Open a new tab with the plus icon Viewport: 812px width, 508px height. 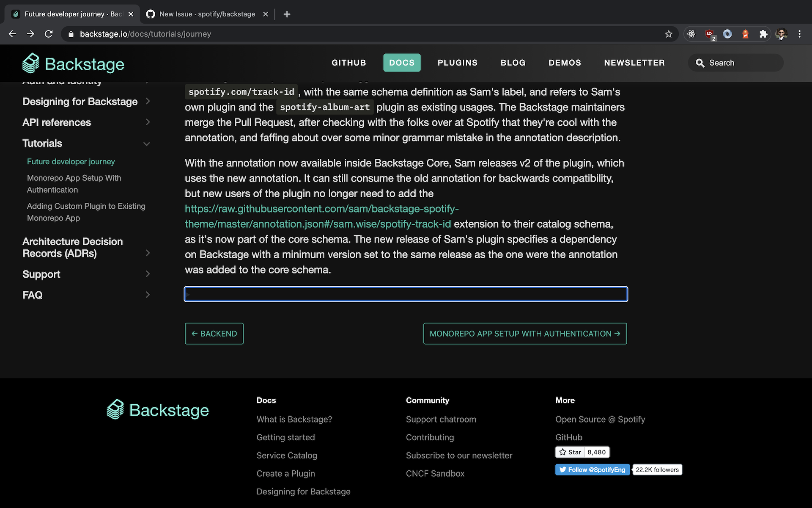coord(287,14)
